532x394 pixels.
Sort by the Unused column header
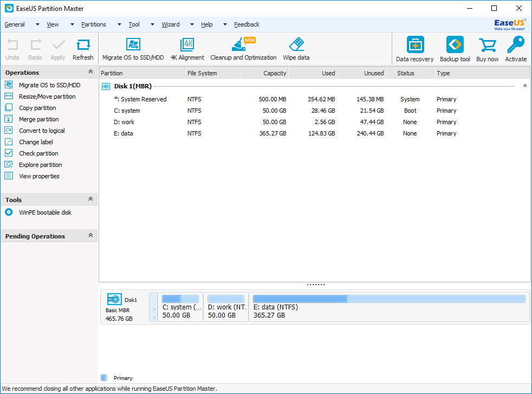tap(362, 73)
